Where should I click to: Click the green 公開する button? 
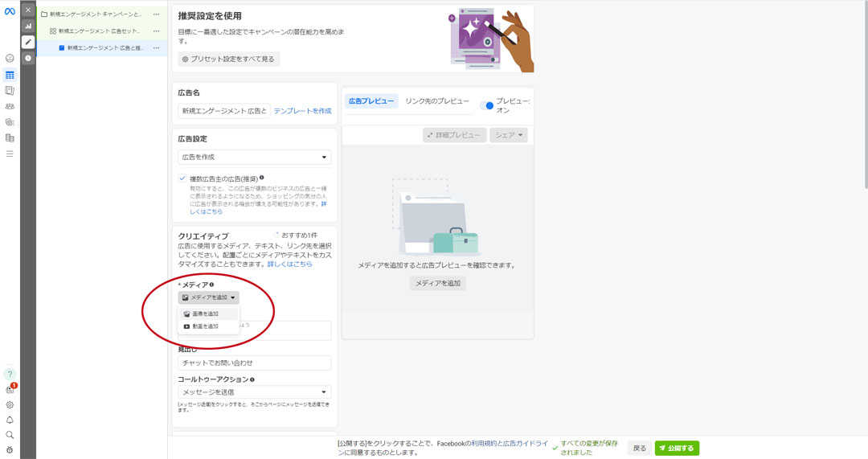point(676,448)
